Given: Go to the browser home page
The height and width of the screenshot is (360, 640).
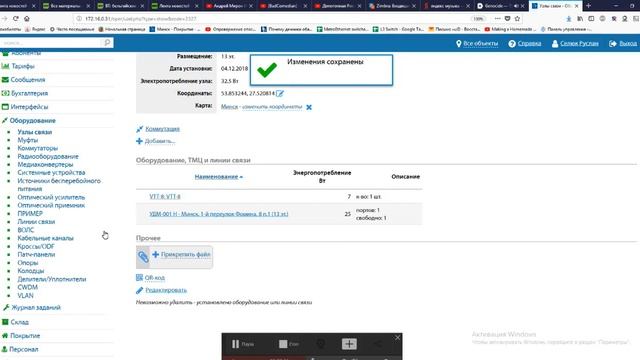Looking at the screenshot, I should [x=27, y=18].
